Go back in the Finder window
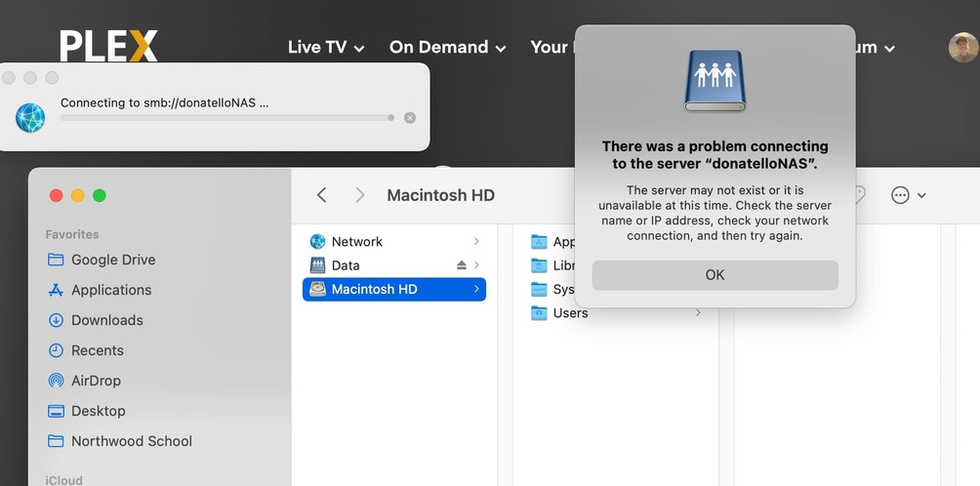The width and height of the screenshot is (980, 486). point(321,195)
